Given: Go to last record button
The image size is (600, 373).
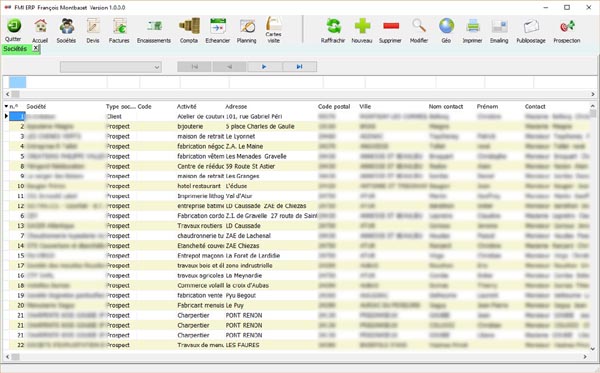Looking at the screenshot, I should pyautogui.click(x=300, y=67).
